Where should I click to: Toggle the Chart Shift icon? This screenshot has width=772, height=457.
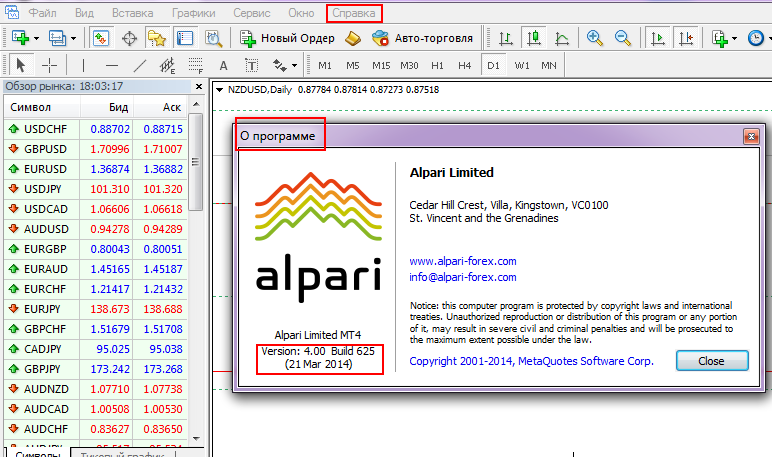686,38
